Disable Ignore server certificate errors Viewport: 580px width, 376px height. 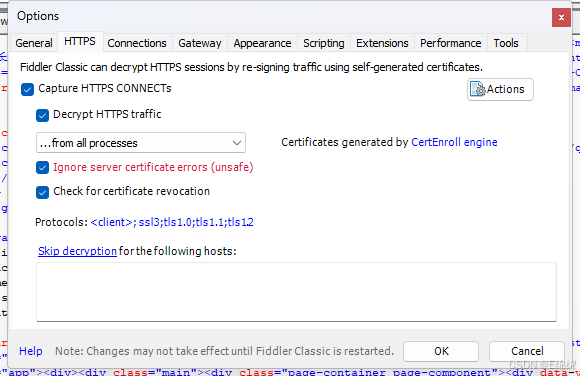43,168
